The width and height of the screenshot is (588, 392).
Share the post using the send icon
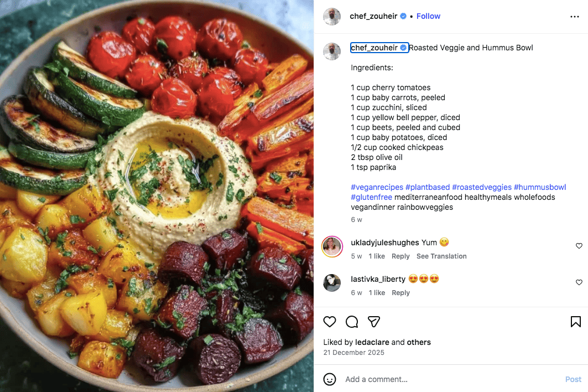[x=374, y=322]
